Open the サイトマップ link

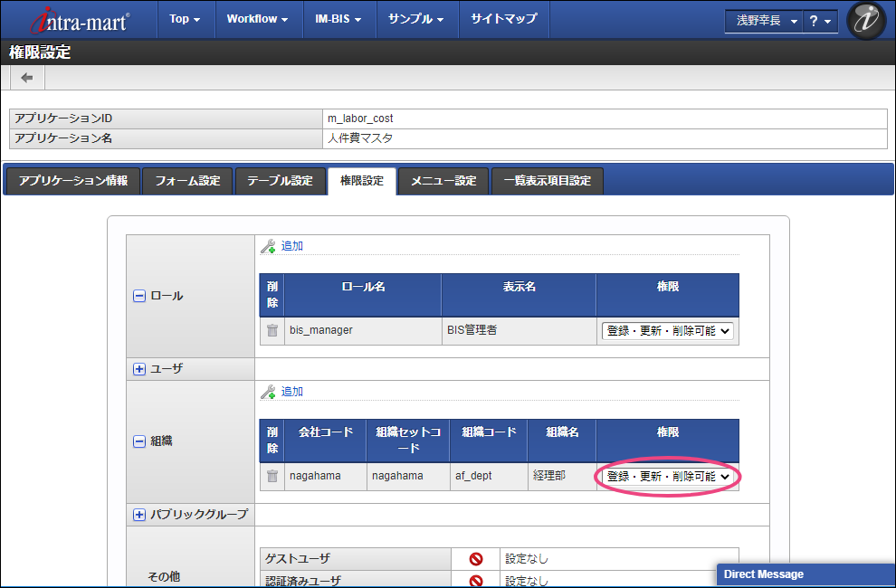pos(503,19)
